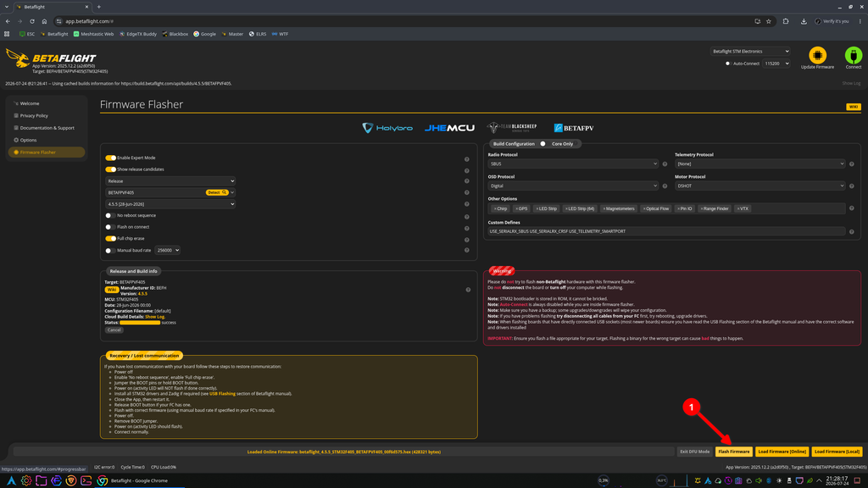Click the build status progress bar
868x488 pixels.
pyautogui.click(x=140, y=323)
